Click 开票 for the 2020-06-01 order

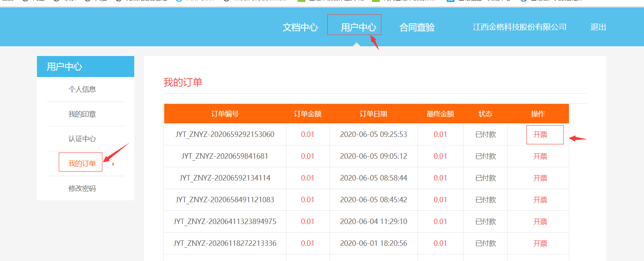(540, 243)
